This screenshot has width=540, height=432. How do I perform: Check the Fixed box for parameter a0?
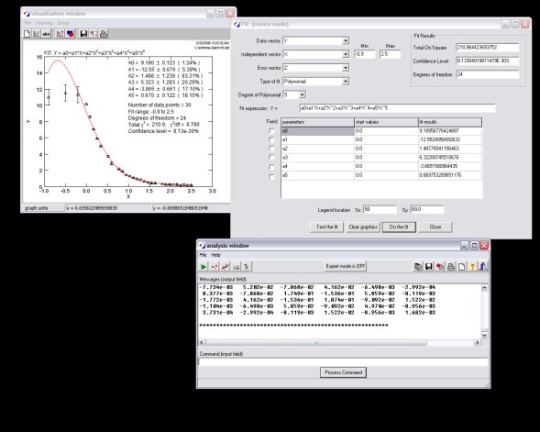tap(272, 131)
